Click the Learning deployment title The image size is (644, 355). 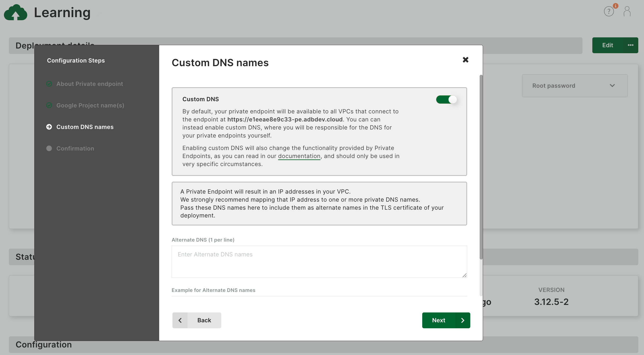pyautogui.click(x=62, y=12)
